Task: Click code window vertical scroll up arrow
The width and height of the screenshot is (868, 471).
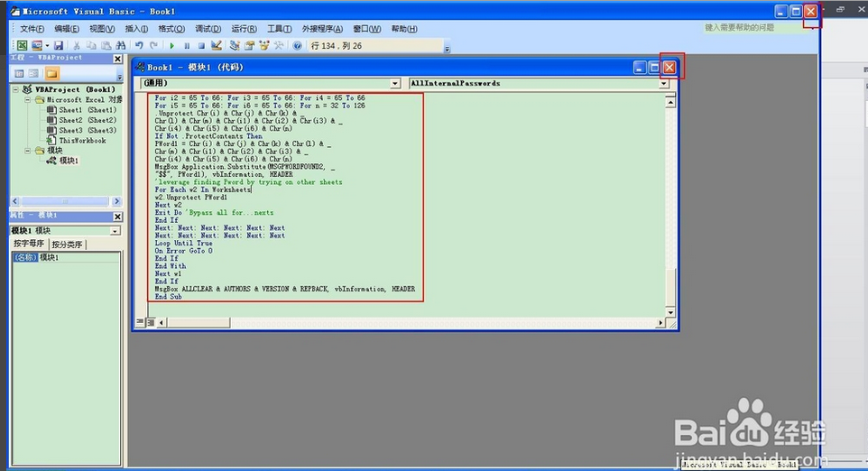Action: 670,102
